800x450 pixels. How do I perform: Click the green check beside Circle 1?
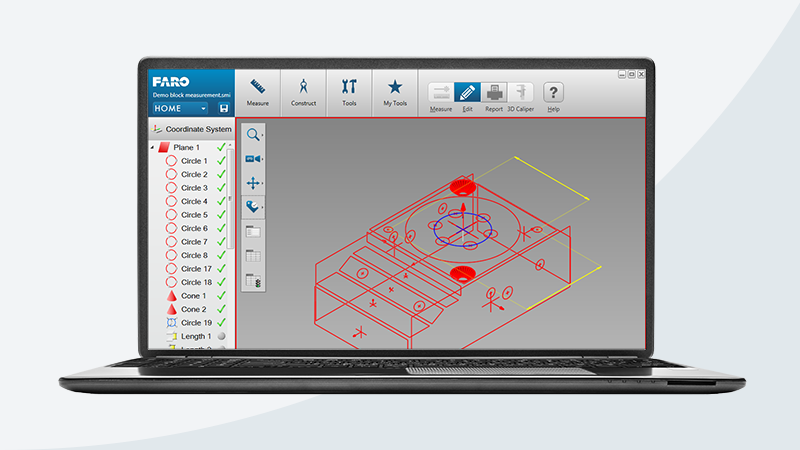pos(221,161)
